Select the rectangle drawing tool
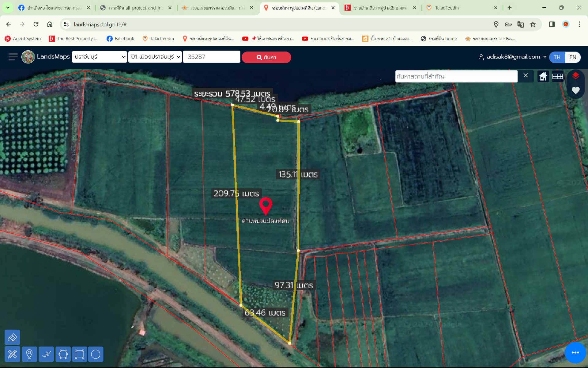 coord(80,354)
